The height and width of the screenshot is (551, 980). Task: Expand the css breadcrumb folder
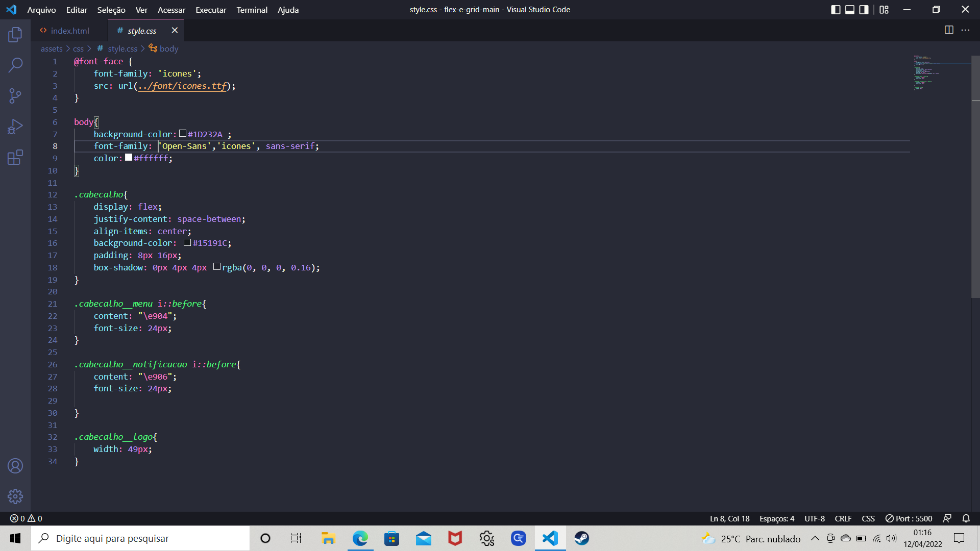pos(78,48)
